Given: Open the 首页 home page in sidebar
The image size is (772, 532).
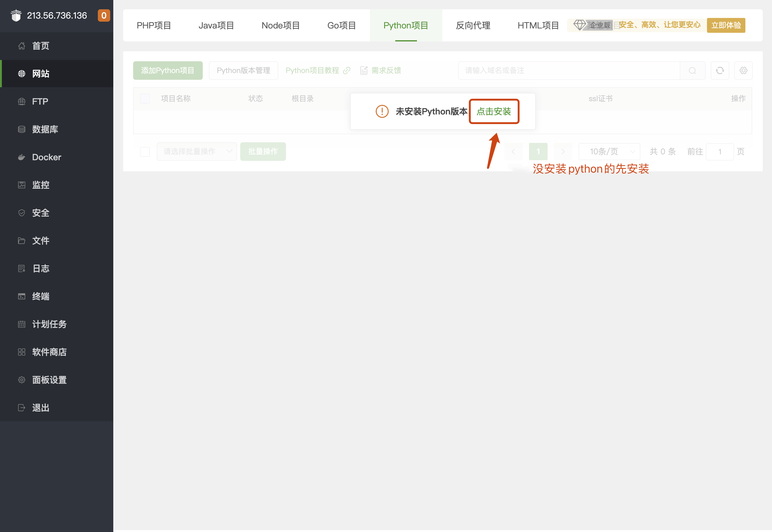Looking at the screenshot, I should click(x=57, y=46).
